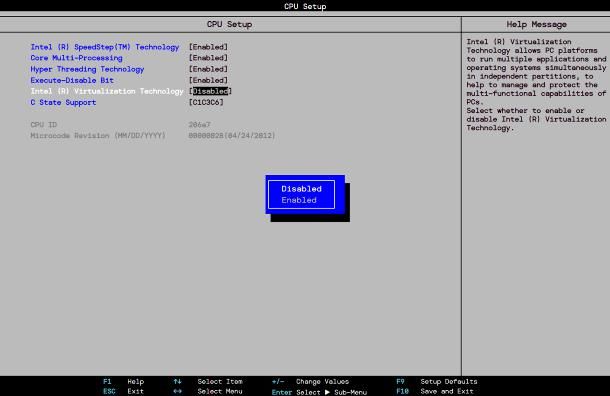Click Hyper Threading [Enabled] value
This screenshot has width=610, height=396.
(208, 69)
